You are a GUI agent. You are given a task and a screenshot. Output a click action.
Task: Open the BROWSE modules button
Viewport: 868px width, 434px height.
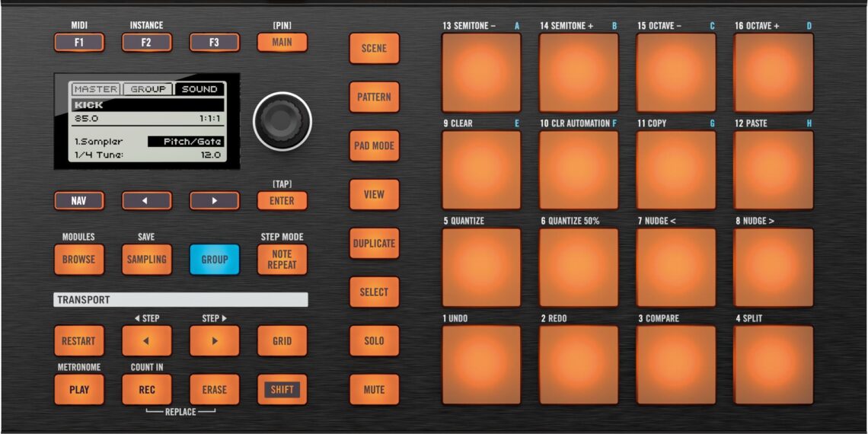pyautogui.click(x=78, y=260)
